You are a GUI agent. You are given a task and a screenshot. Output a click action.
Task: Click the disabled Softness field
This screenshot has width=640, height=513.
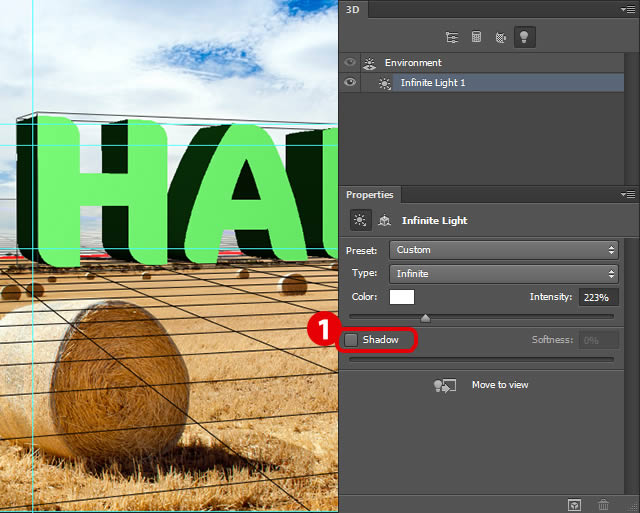click(598, 340)
